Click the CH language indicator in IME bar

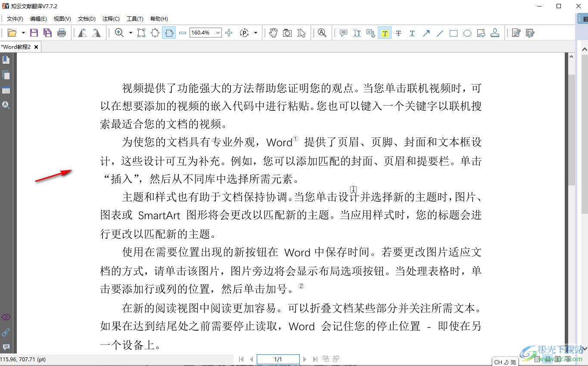[498, 362]
